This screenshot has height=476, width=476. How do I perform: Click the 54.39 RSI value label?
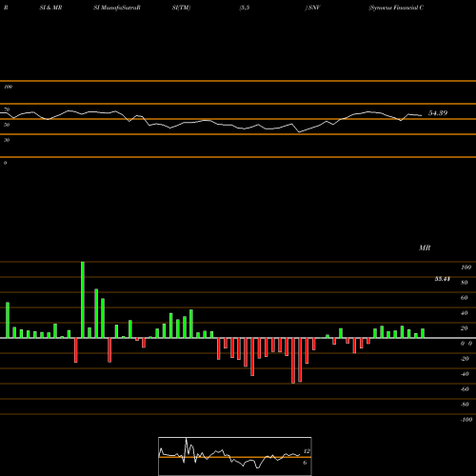pos(438,113)
